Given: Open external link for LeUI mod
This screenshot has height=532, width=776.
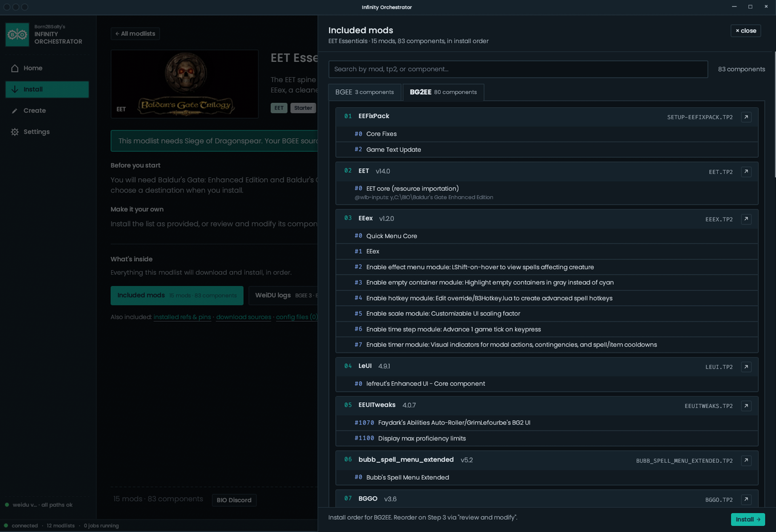Looking at the screenshot, I should point(746,367).
